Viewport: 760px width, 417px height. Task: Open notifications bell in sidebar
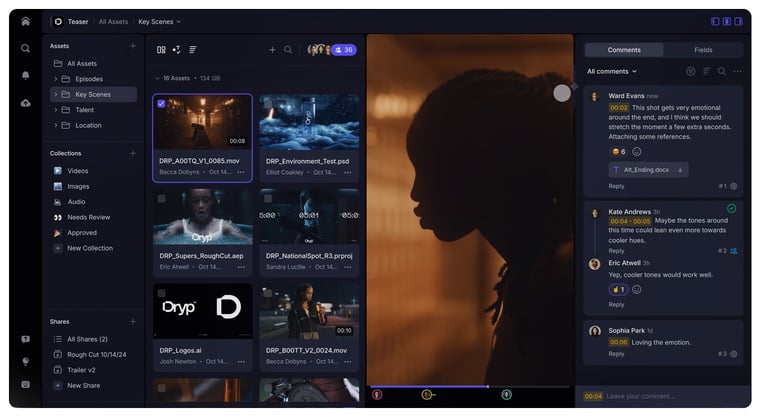click(x=25, y=75)
